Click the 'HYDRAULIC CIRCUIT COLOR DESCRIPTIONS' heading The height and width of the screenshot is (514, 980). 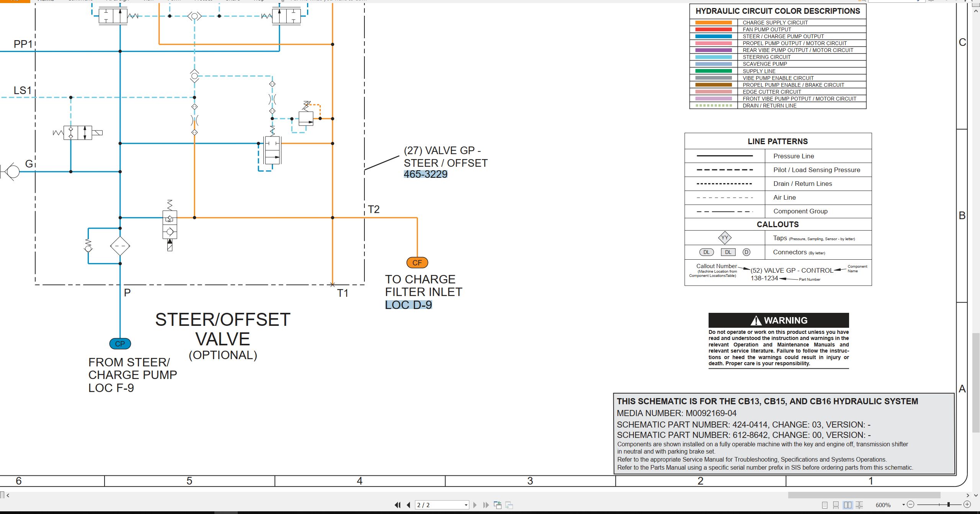[x=777, y=11]
